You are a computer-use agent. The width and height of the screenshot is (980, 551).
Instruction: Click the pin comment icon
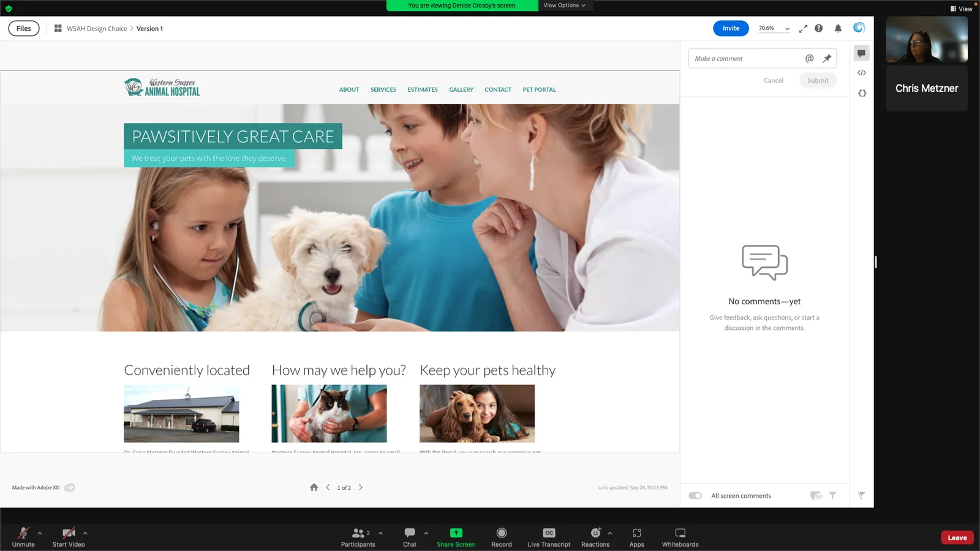827,59
